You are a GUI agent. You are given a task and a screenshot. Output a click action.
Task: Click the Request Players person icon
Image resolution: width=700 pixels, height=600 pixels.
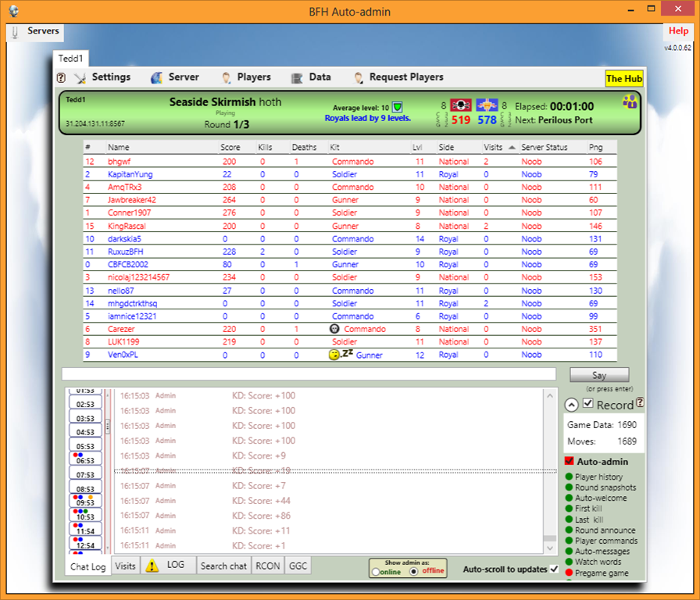click(x=358, y=77)
